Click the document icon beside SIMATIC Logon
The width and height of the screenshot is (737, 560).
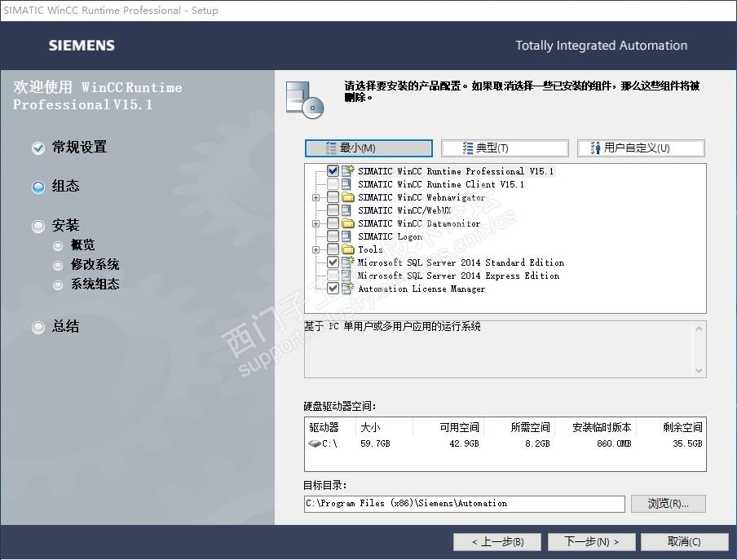(x=346, y=236)
